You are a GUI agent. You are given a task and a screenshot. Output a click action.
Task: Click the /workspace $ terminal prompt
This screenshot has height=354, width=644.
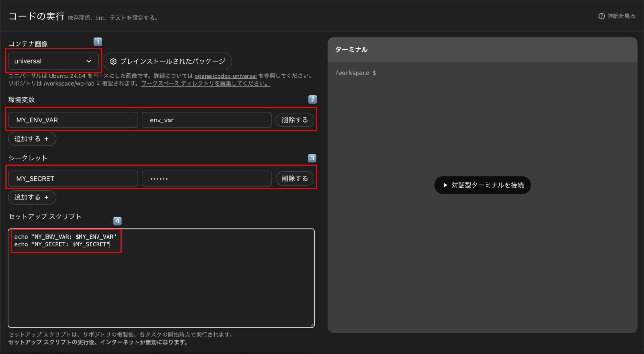pyautogui.click(x=355, y=73)
